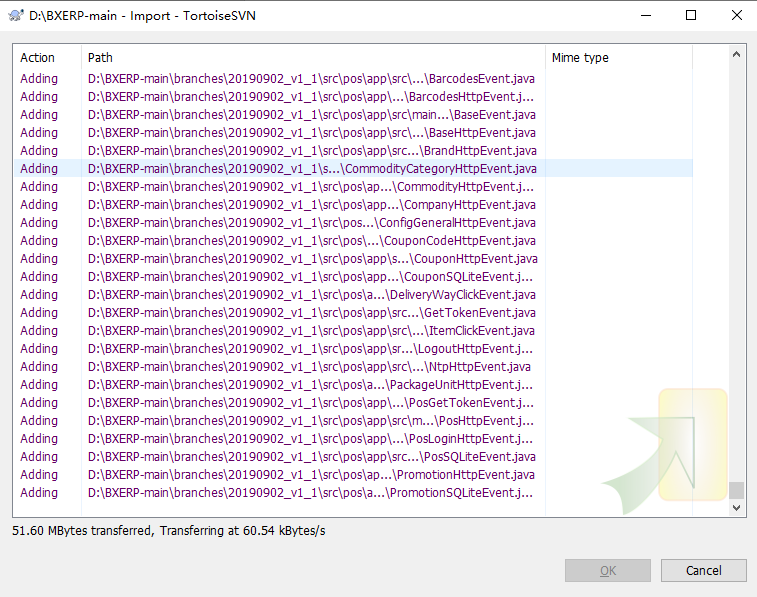Screen dimensions: 757x597
Task: Click the scrollbar down arrow
Action: click(736, 508)
